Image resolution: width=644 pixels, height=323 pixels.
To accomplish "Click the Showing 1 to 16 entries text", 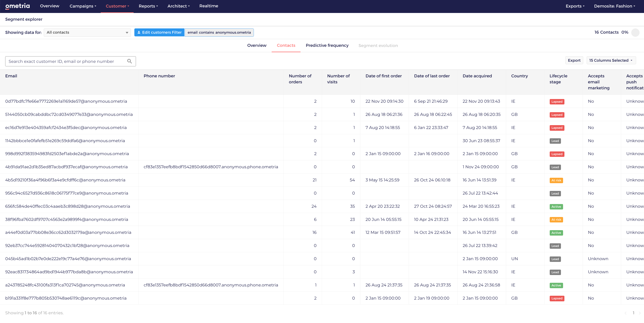I will coord(34,313).
